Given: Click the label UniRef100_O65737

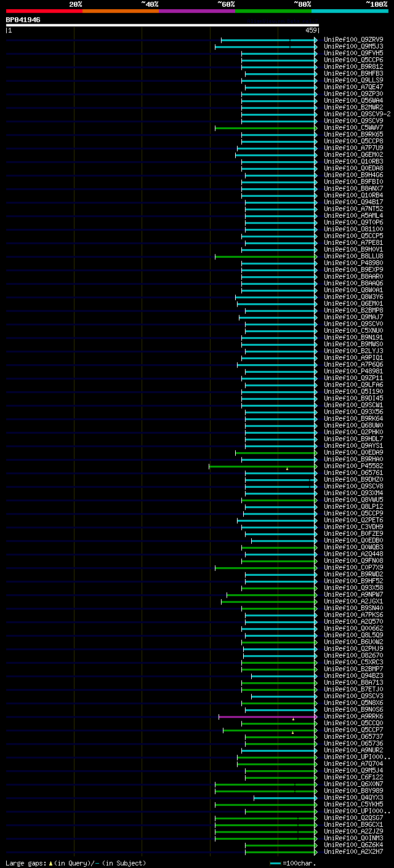Looking at the screenshot, I should [x=353, y=736].
